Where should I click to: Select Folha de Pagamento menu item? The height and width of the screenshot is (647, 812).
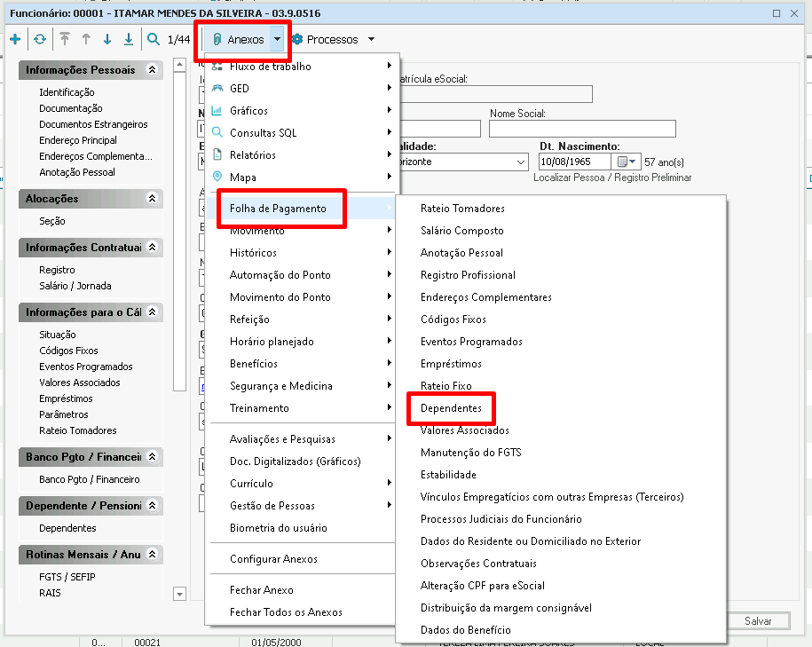[302, 209]
